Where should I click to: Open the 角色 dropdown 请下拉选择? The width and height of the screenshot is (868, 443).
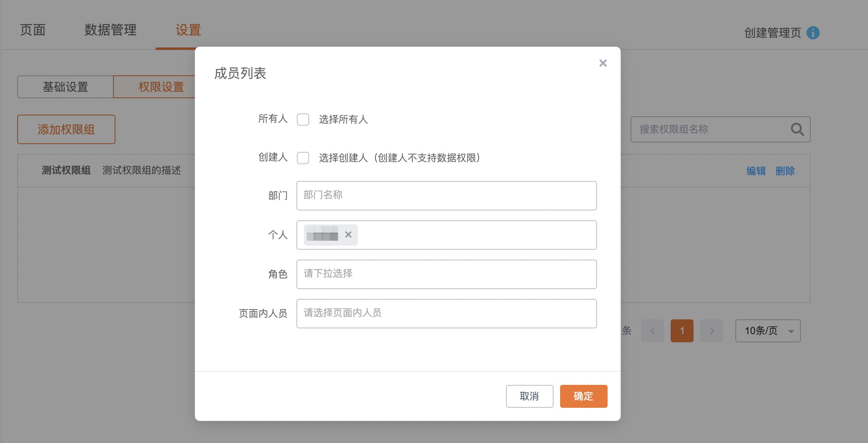[x=446, y=274]
